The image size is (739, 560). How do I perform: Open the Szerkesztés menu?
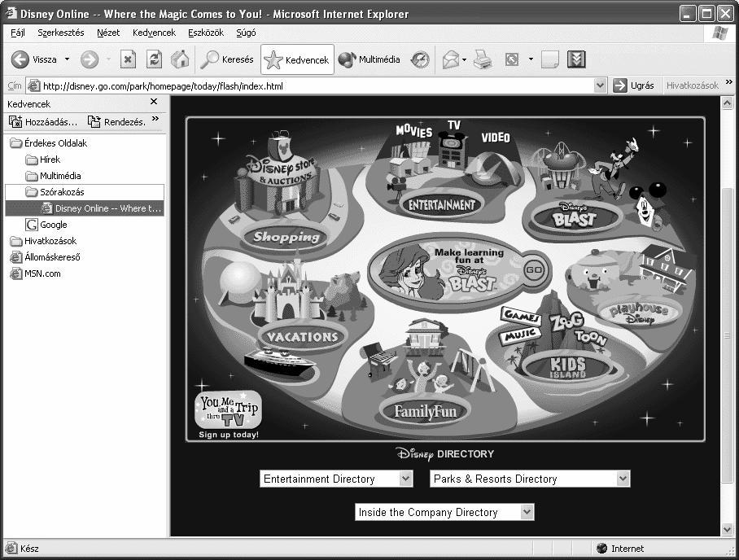(61, 33)
